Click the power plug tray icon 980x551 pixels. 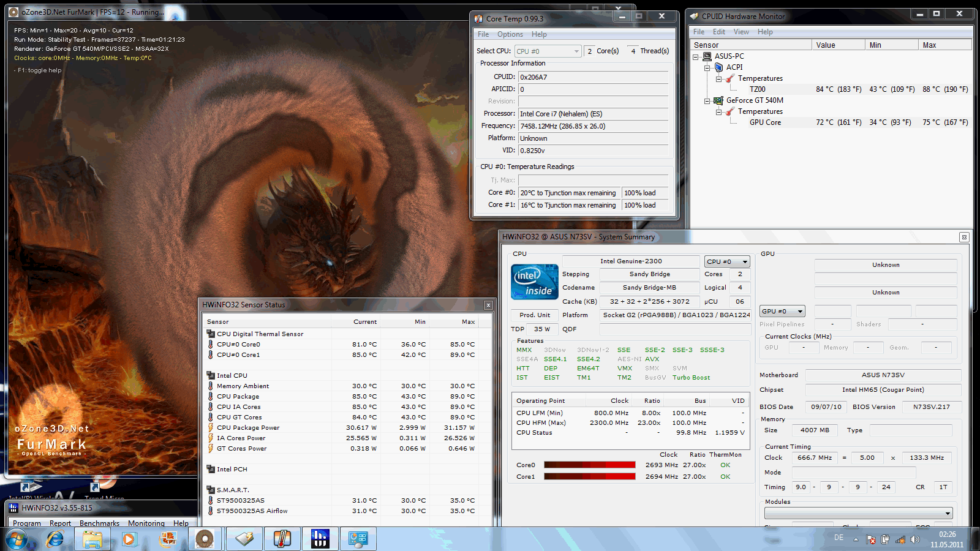click(885, 539)
